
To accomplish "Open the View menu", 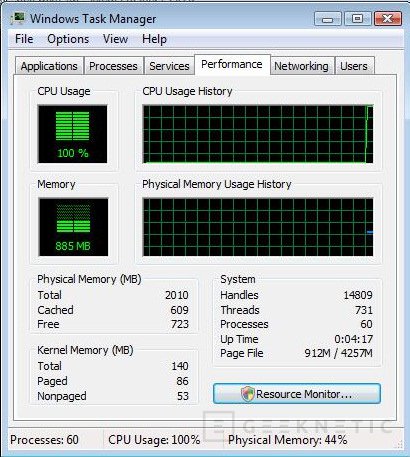I will [115, 39].
